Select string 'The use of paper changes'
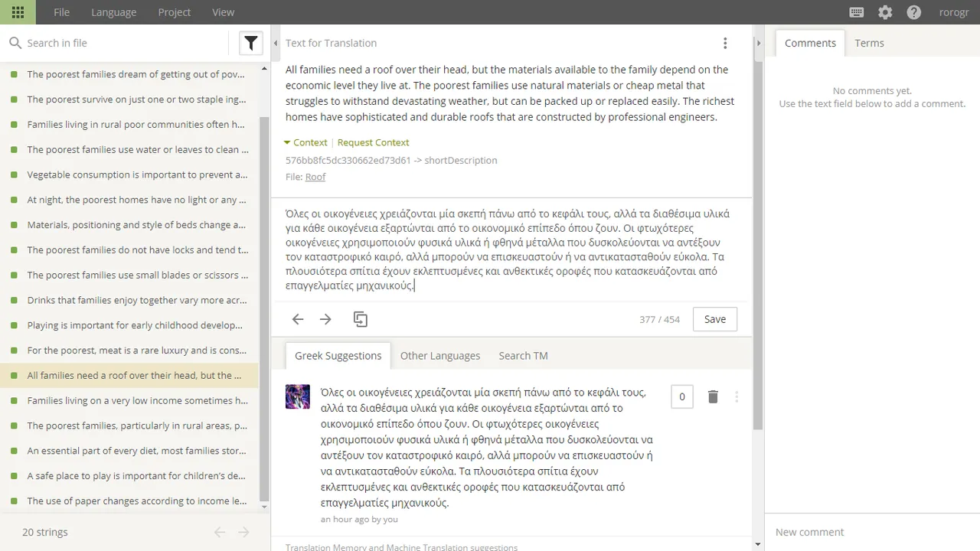The height and width of the screenshot is (551, 980). pyautogui.click(x=130, y=501)
